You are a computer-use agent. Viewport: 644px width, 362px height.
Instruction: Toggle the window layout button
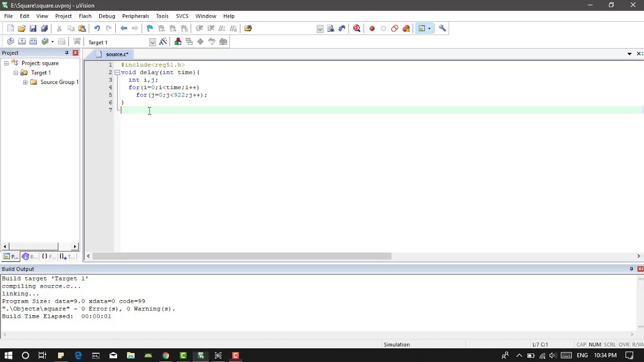coord(422,29)
